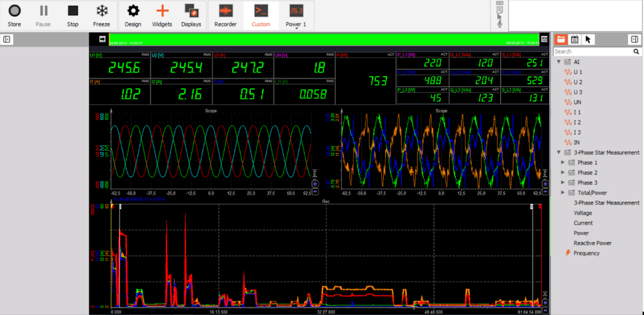644x315 pixels.
Task: Stop the measurement
Action: [x=73, y=16]
